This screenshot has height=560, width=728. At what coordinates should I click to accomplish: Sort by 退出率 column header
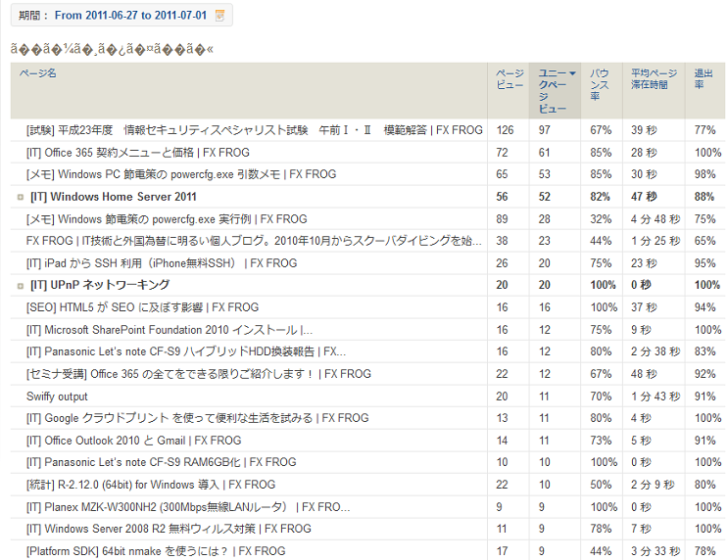pyautogui.click(x=704, y=79)
